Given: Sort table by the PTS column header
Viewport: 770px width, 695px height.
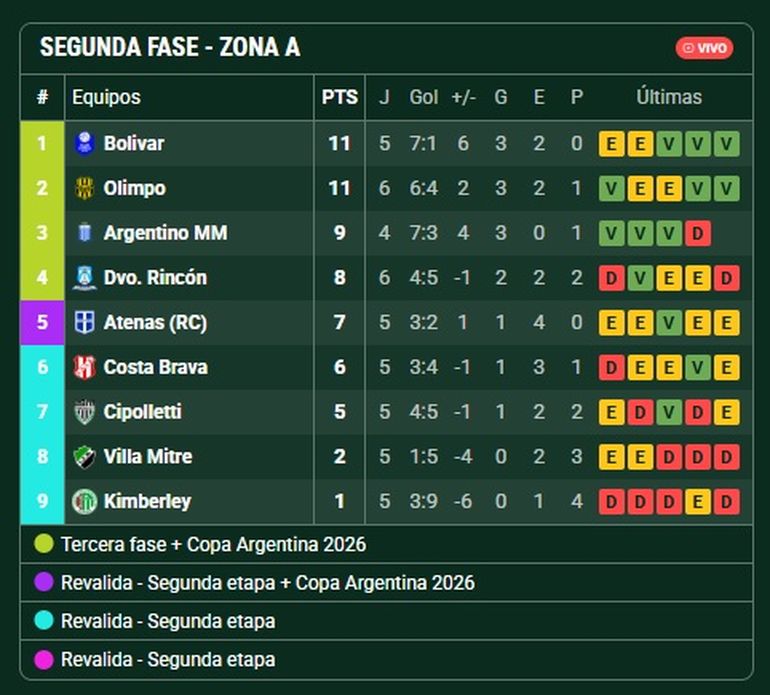Looking at the screenshot, I should click(339, 97).
